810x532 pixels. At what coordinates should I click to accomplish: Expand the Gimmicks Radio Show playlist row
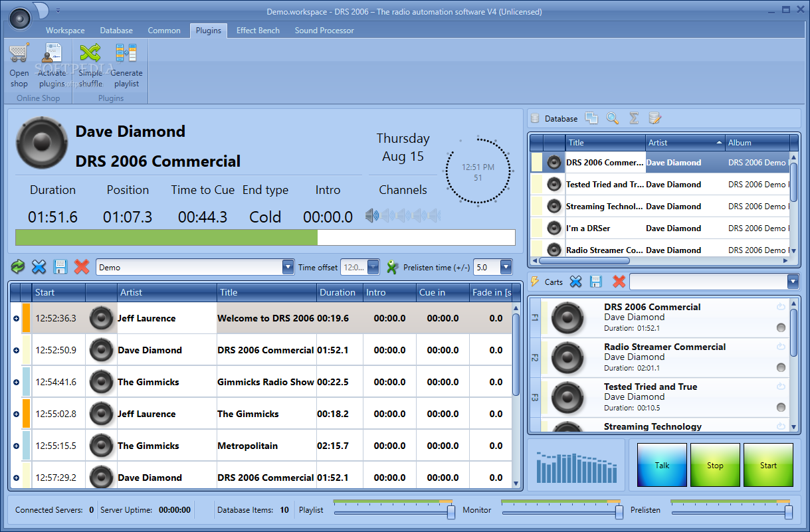point(16,382)
